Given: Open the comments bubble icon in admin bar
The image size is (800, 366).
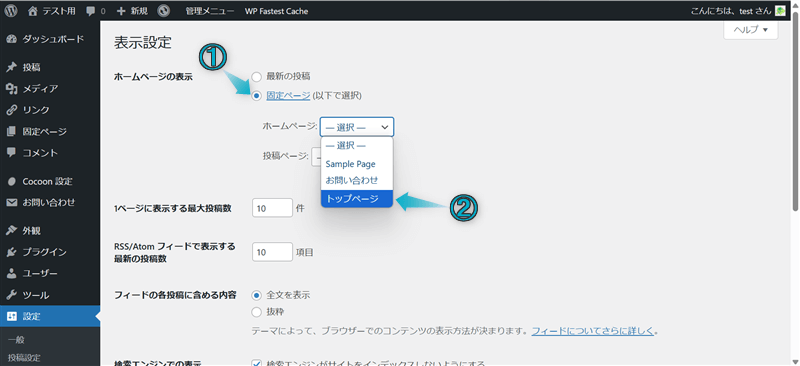Looking at the screenshot, I should [x=91, y=11].
